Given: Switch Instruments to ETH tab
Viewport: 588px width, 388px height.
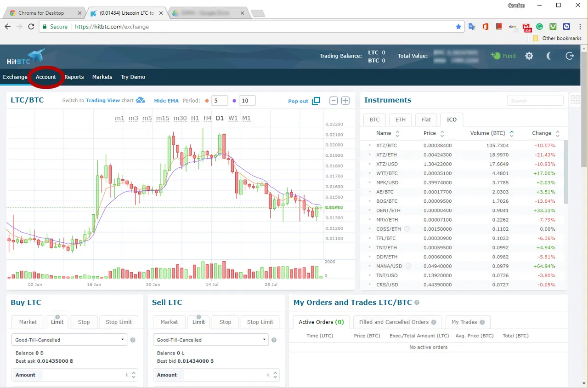Looking at the screenshot, I should click(401, 120).
